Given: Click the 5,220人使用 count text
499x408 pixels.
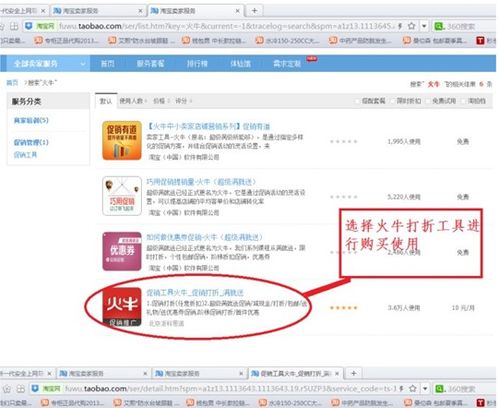Looking at the screenshot, I should pos(404,197).
